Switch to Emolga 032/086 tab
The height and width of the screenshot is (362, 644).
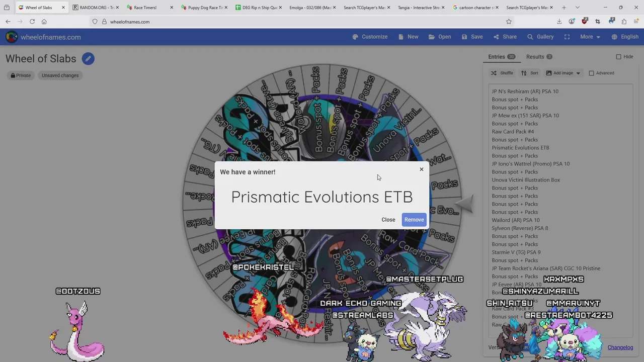click(312, 8)
